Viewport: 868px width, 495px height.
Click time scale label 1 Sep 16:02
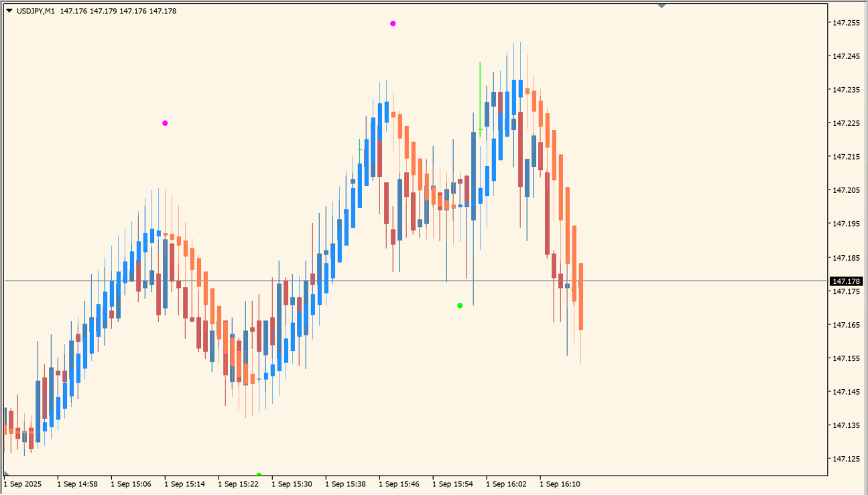(506, 484)
